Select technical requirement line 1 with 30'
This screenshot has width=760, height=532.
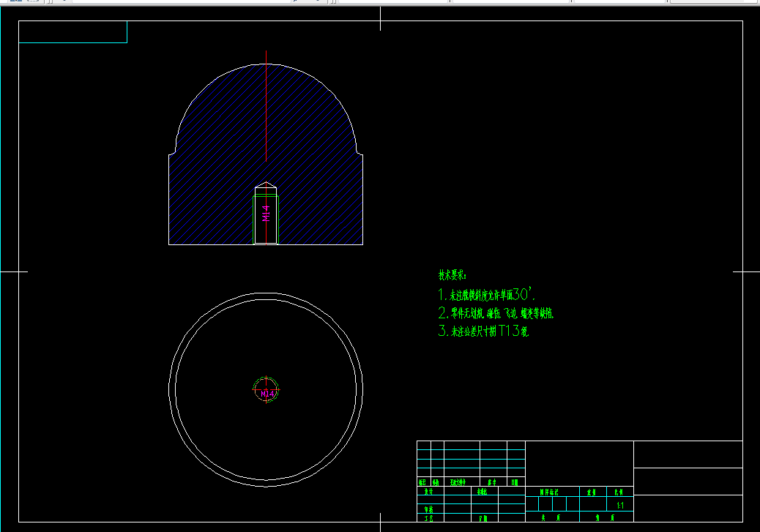(487, 294)
